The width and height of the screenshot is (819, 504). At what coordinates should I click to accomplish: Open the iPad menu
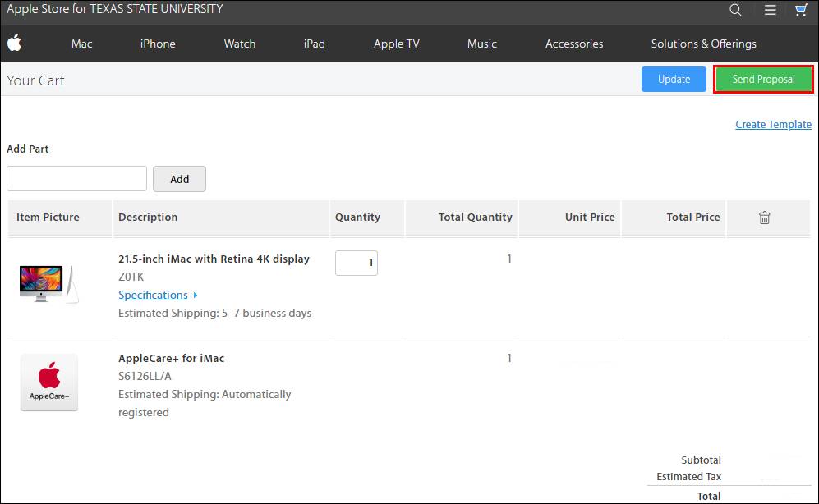[315, 44]
